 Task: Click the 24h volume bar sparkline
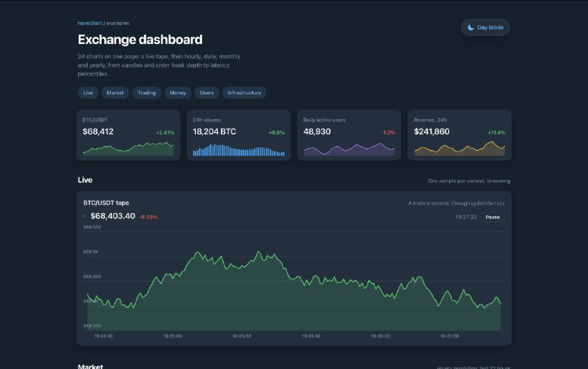coord(238,150)
